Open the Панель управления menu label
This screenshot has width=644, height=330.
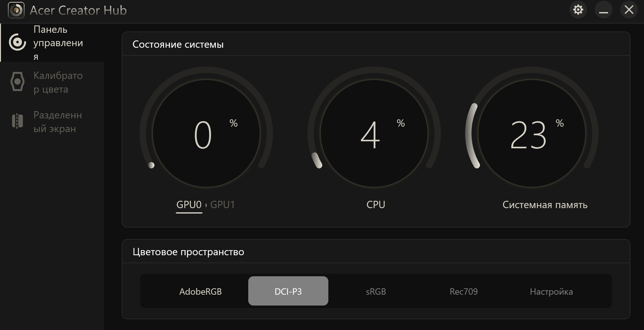pos(58,43)
